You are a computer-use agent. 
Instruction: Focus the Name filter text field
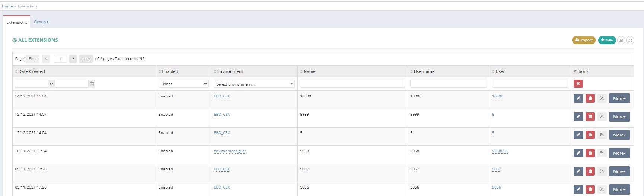(x=353, y=84)
